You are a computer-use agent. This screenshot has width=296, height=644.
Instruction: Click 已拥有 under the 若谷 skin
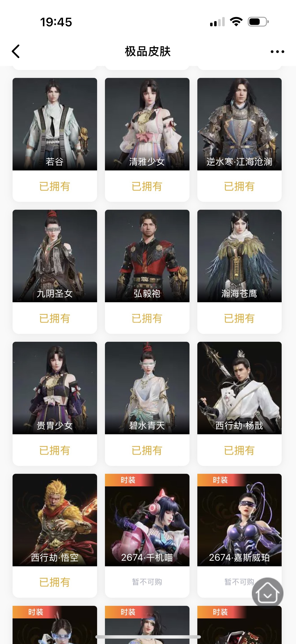coord(55,187)
